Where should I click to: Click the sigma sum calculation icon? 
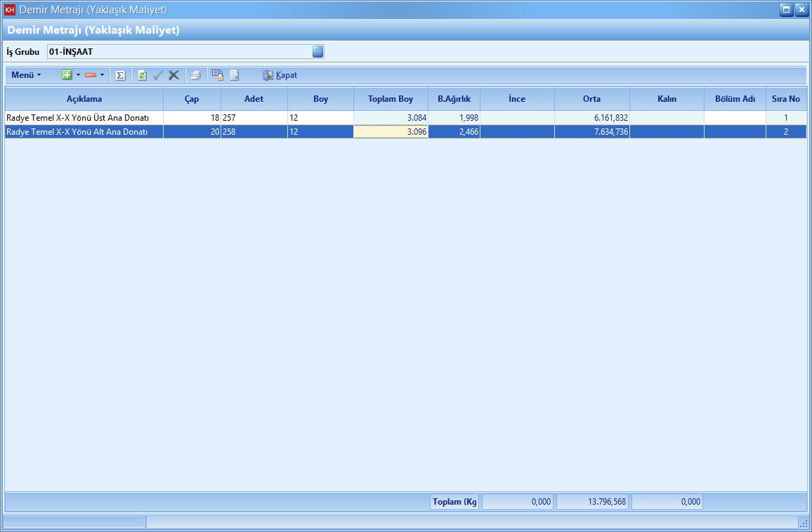120,75
